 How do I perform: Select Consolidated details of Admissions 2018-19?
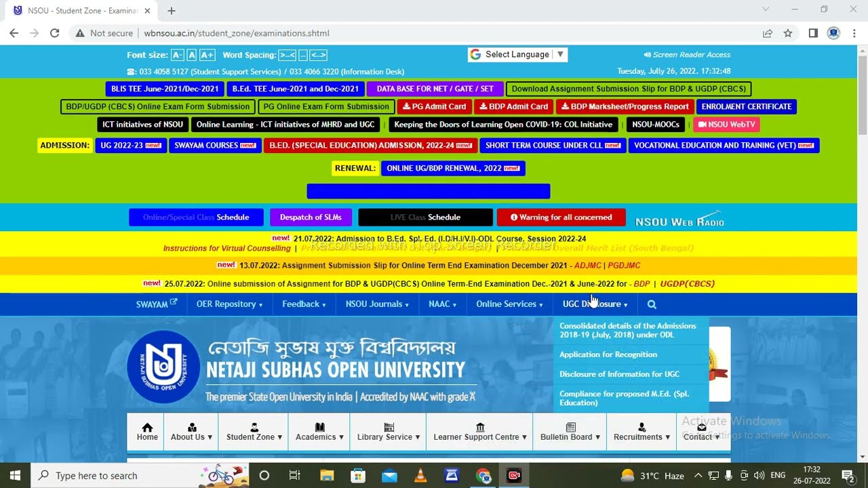(x=627, y=330)
